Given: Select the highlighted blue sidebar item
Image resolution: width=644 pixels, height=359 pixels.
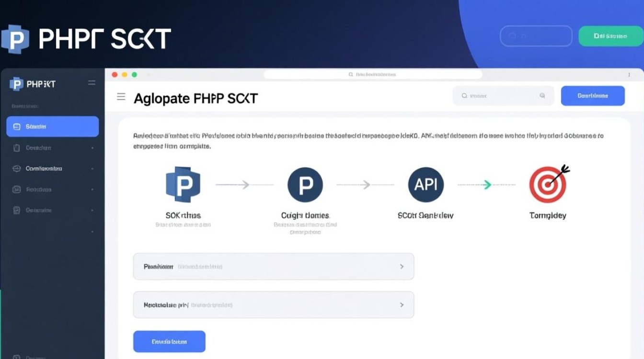Looking at the screenshot, I should click(x=52, y=127).
